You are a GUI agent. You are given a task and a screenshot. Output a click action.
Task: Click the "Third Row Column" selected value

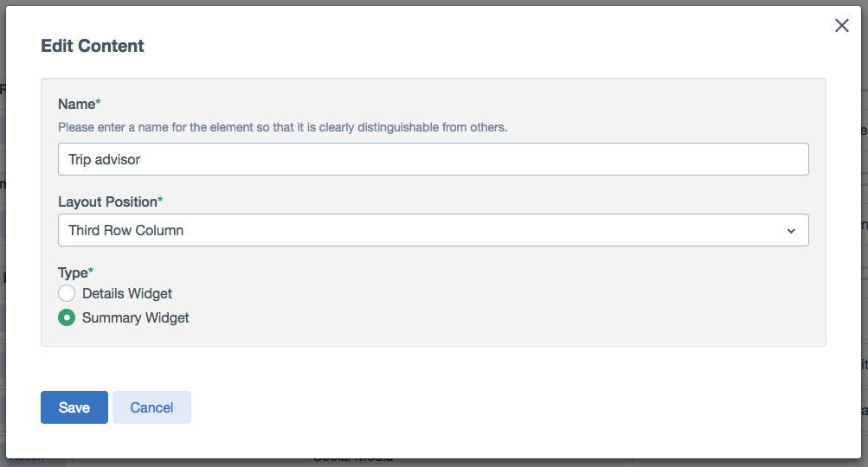click(125, 230)
